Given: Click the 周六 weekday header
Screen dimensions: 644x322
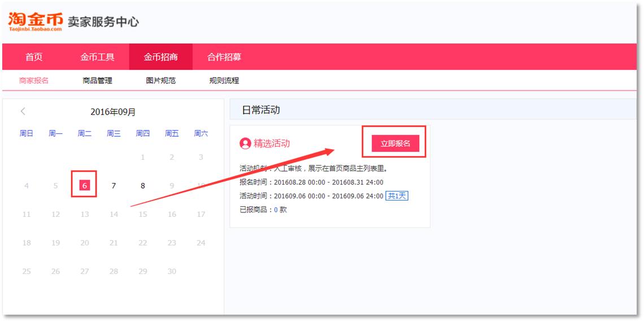Looking at the screenshot, I should (x=201, y=133).
